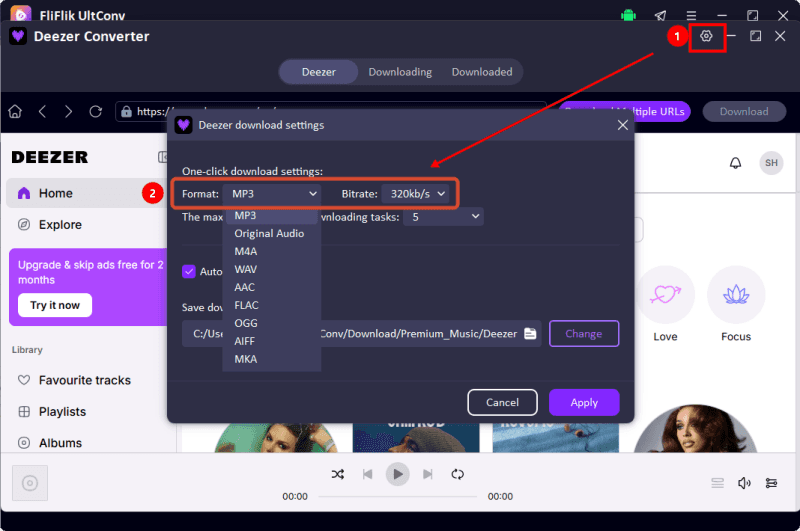Open the FliFlik hamburger menu
The image size is (800, 531).
pos(691,15)
